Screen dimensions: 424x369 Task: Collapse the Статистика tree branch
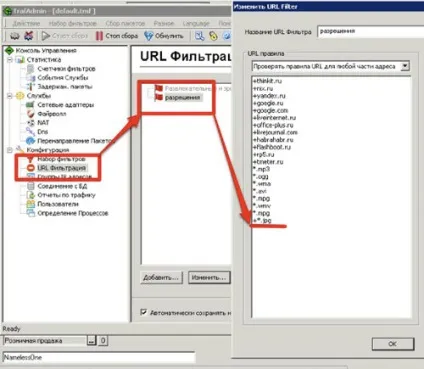(x=10, y=60)
